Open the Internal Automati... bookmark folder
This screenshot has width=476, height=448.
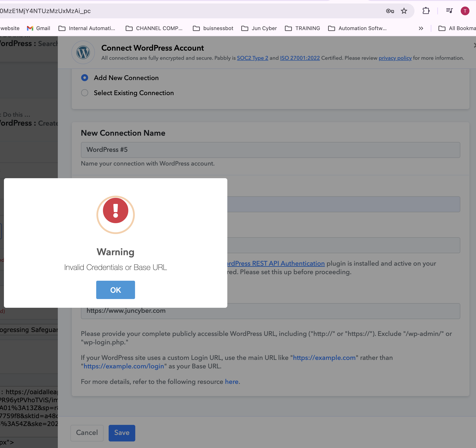point(87,28)
